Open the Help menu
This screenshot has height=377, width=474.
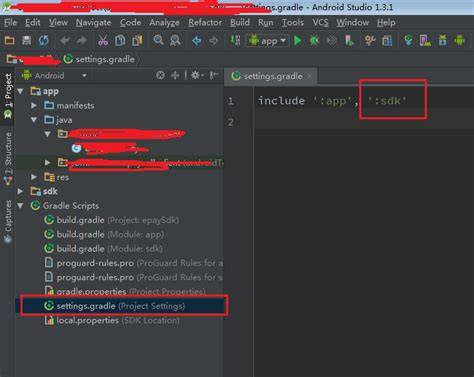coord(386,22)
